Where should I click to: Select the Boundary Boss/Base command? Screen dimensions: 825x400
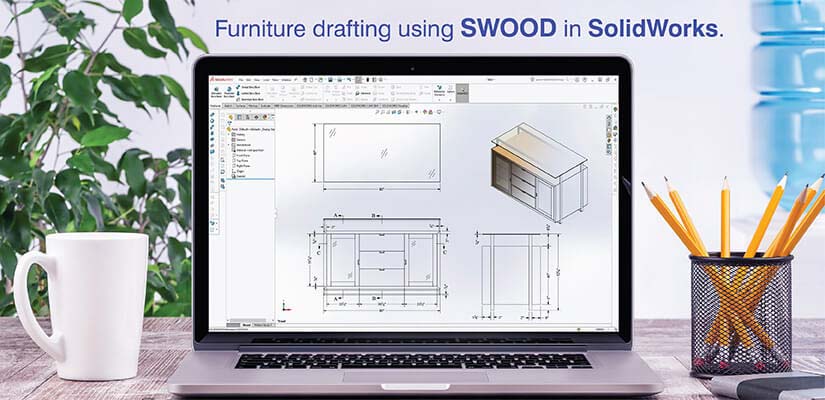pos(251,99)
